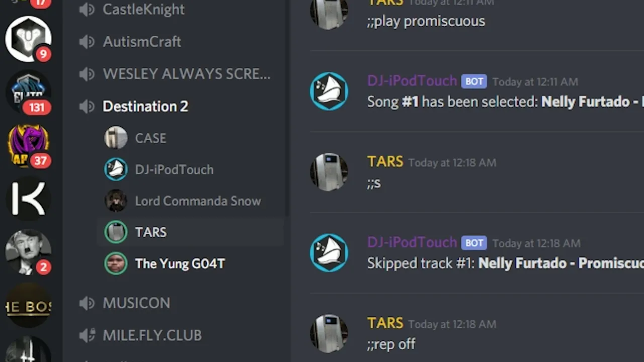Open the server icon showing 2 notifications

click(28, 253)
